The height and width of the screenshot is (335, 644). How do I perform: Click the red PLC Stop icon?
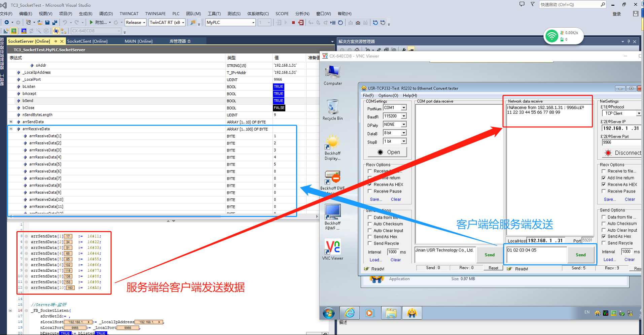pos(293,23)
